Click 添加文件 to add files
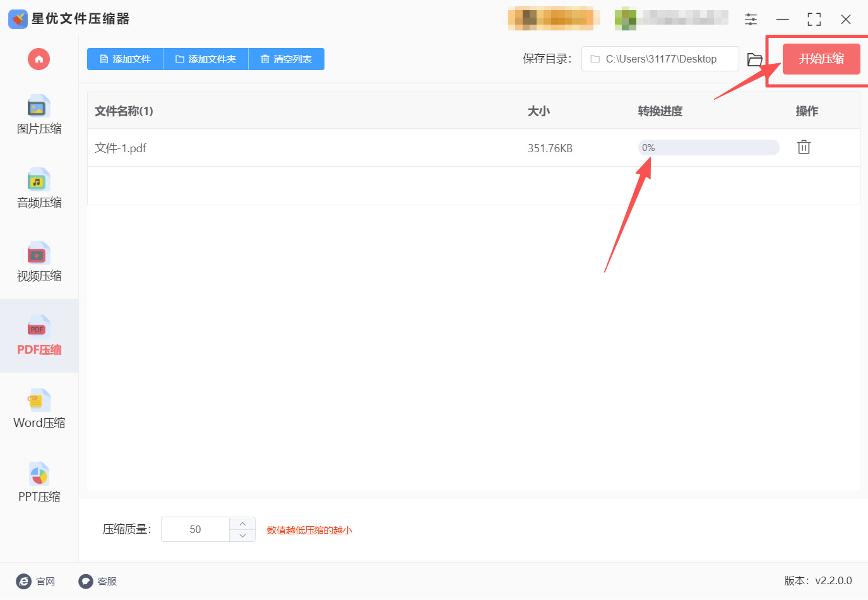868x600 pixels. click(x=124, y=59)
